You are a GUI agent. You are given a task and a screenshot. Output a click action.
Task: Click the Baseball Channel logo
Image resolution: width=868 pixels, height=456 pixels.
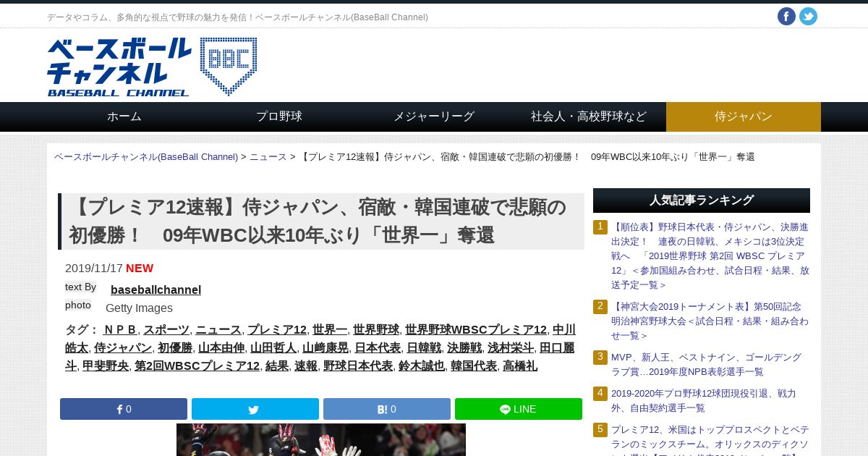pyautogui.click(x=152, y=67)
